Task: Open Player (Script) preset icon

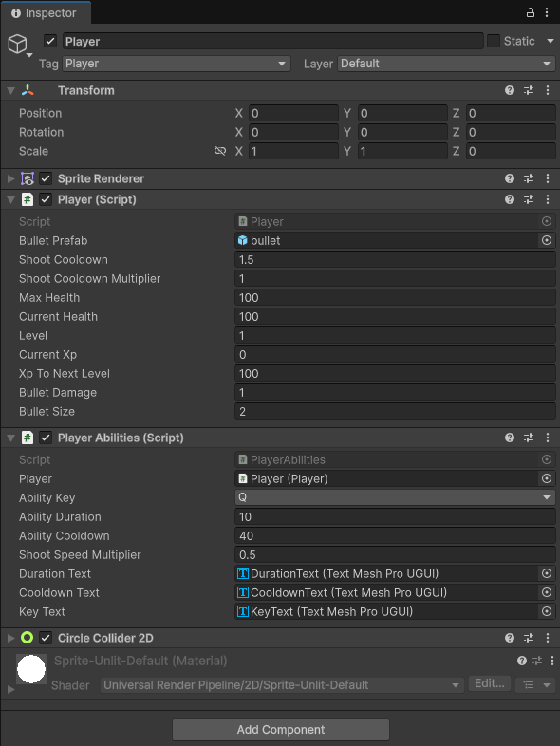Action: click(529, 199)
